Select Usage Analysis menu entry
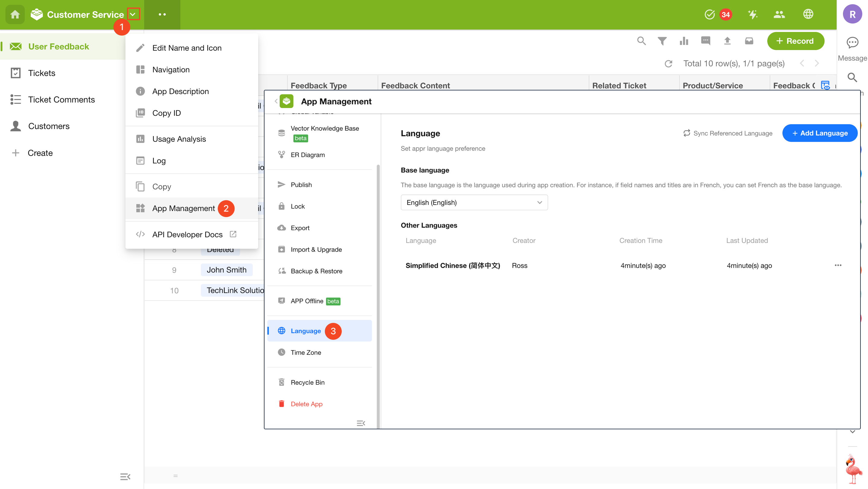 (179, 139)
